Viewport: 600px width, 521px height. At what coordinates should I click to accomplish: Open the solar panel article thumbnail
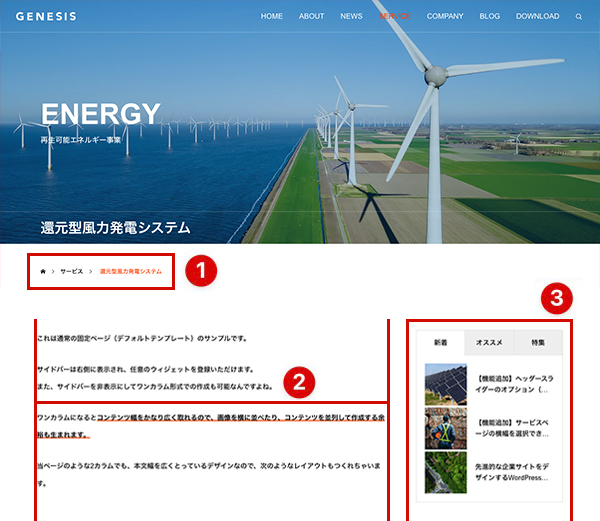point(445,384)
